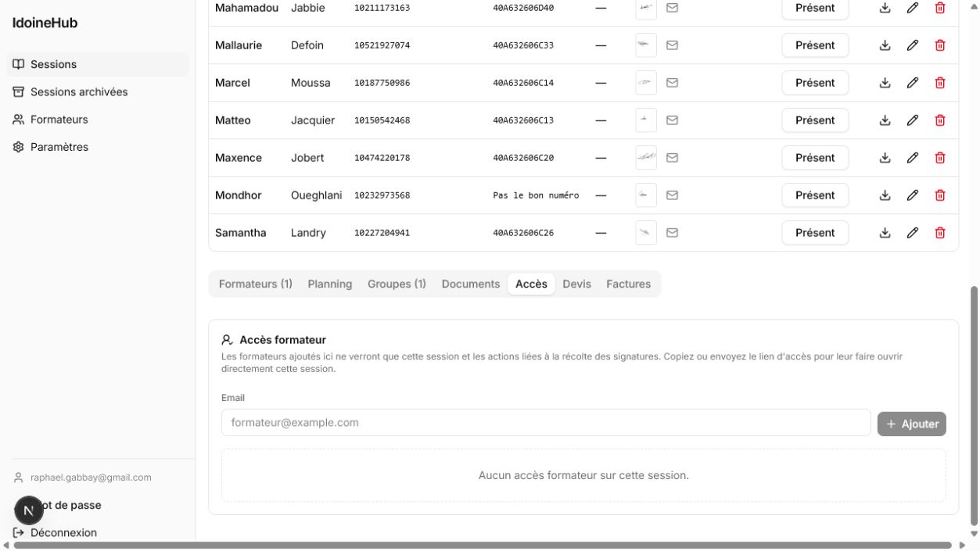Download Mallaurie Defoin's document
Screen dimensions: 980x551
click(x=885, y=45)
